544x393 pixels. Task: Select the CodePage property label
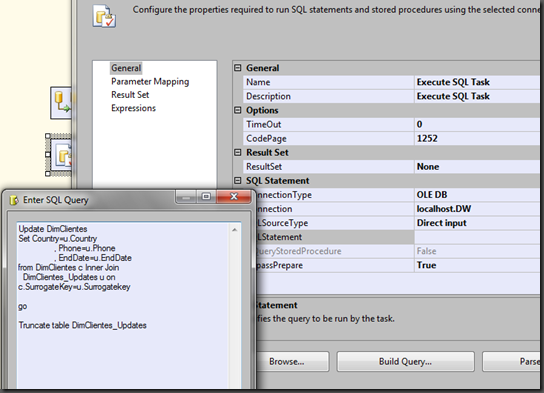click(266, 139)
